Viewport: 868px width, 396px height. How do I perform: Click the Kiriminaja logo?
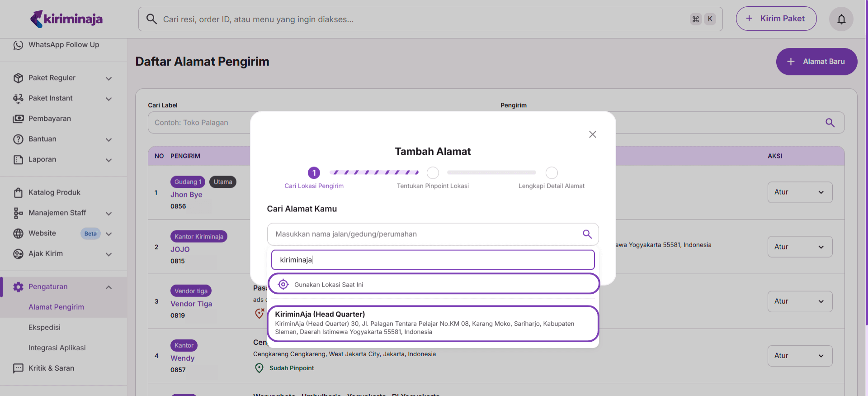coord(66,19)
